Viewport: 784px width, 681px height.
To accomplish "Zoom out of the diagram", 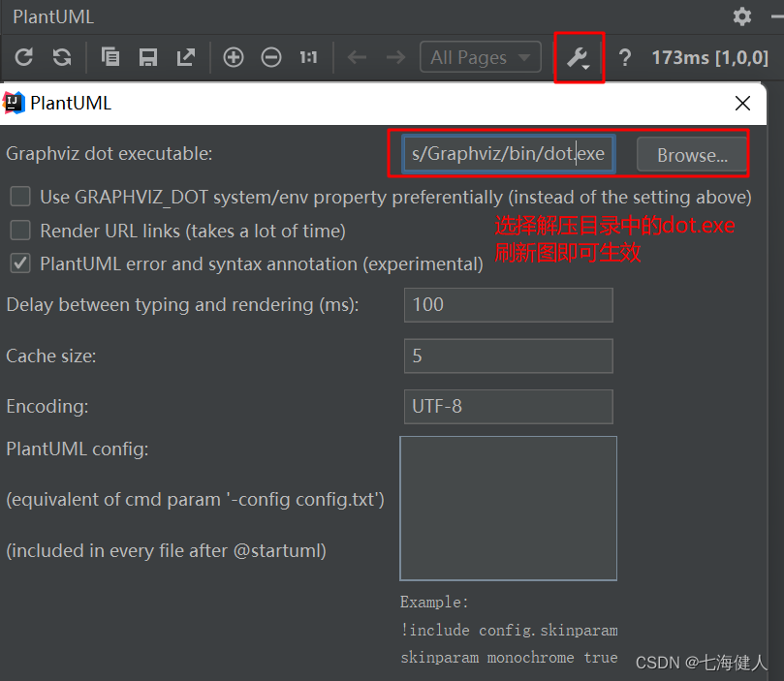I will click(x=270, y=57).
